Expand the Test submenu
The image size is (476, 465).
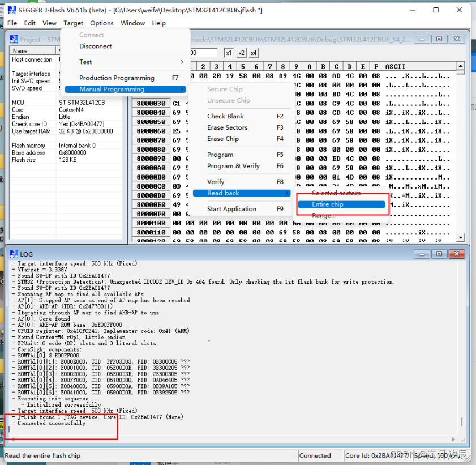126,62
